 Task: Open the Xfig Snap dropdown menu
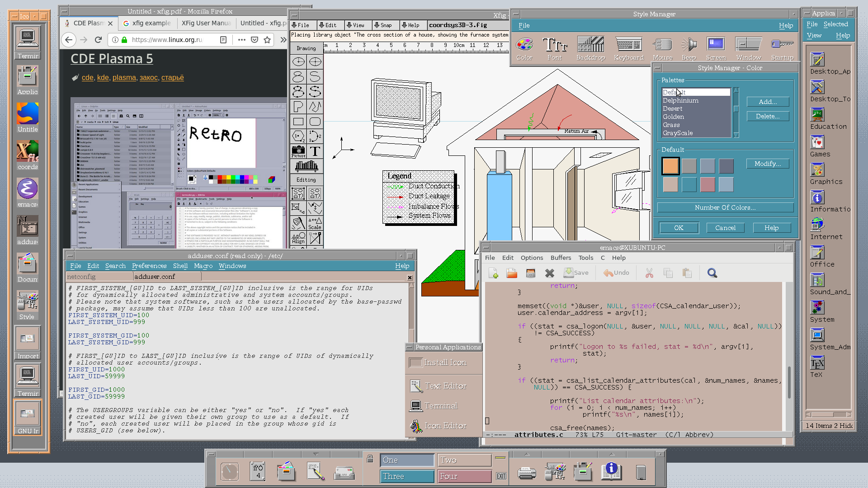383,25
